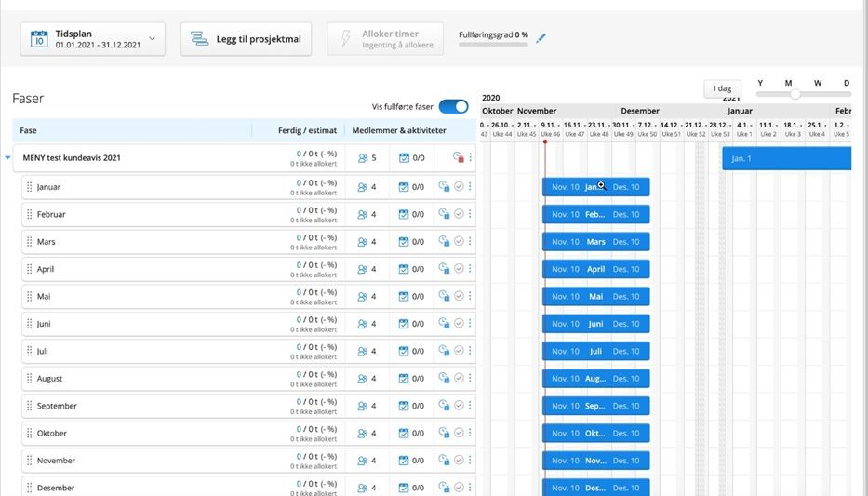Mark Mai phase as completed
Viewport: 868px width, 496px height.
(x=459, y=296)
